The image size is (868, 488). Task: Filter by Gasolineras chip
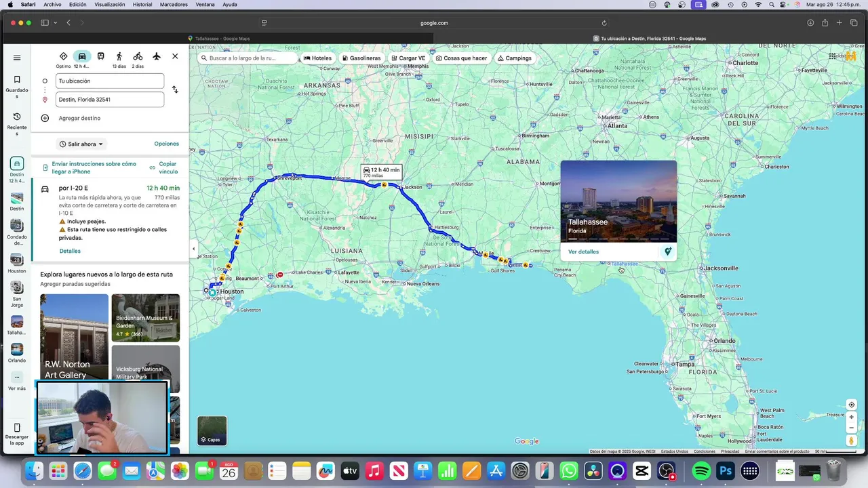pos(362,58)
